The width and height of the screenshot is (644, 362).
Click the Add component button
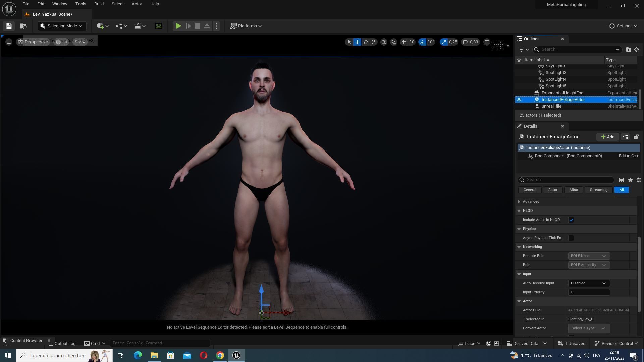[x=607, y=137]
